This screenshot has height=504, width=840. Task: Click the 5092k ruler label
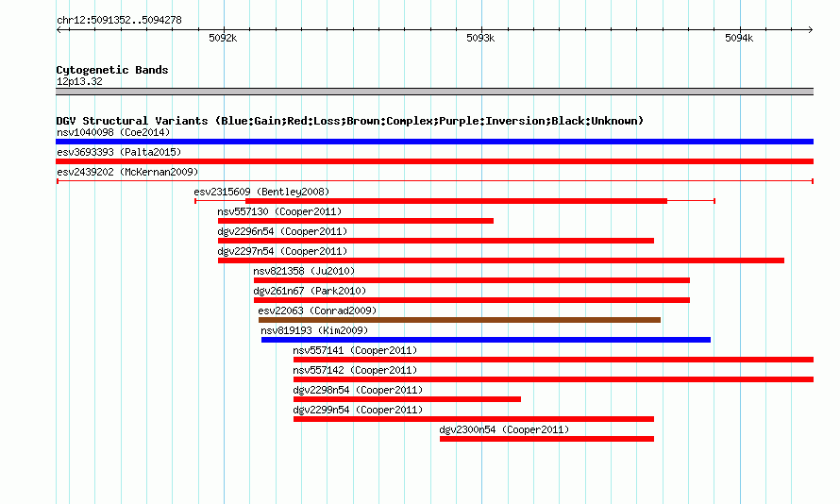point(223,38)
